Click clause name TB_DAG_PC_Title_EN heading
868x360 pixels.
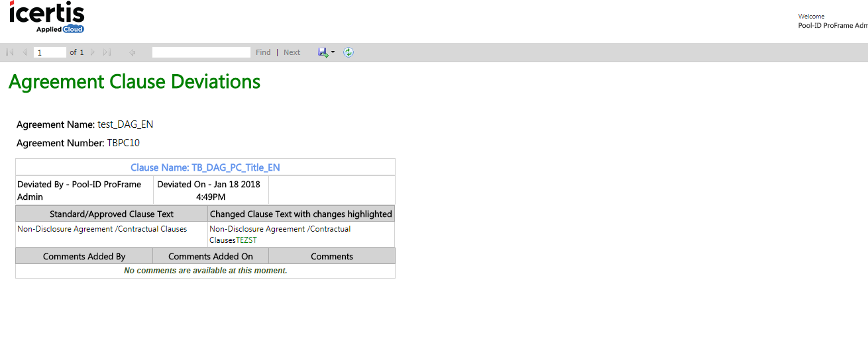[205, 167]
